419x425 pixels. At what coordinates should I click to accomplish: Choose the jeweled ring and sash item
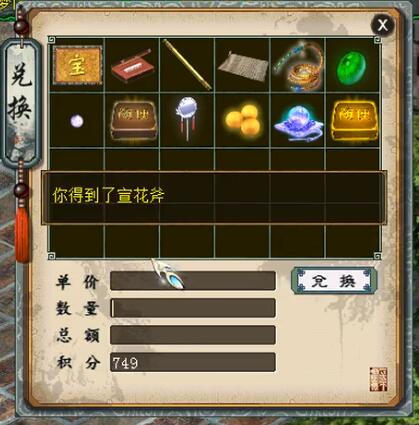tap(298, 65)
